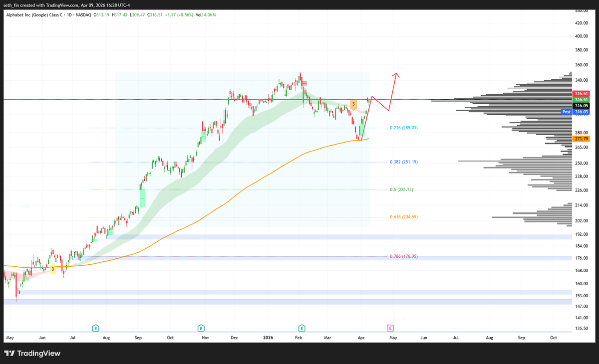Click the November earnings E icon

click(x=201, y=328)
